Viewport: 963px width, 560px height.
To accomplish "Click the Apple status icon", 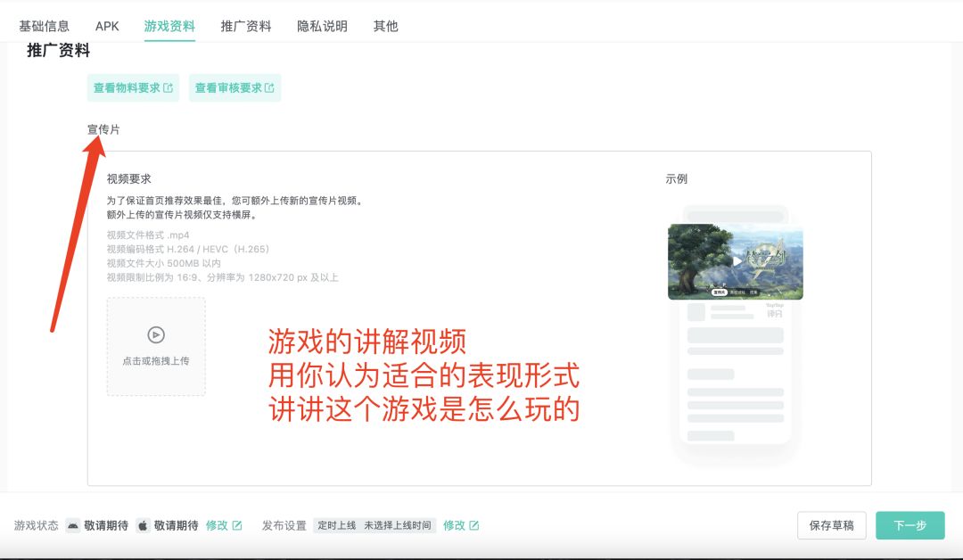I will click(143, 525).
